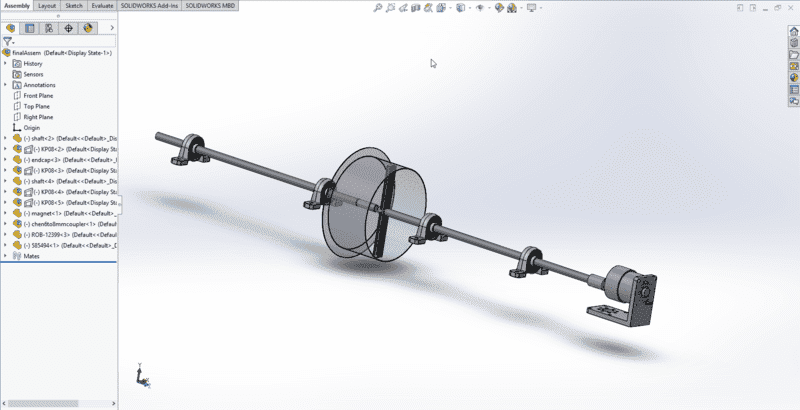Expand the Annotations node
This screenshot has height=410, width=800.
point(5,85)
